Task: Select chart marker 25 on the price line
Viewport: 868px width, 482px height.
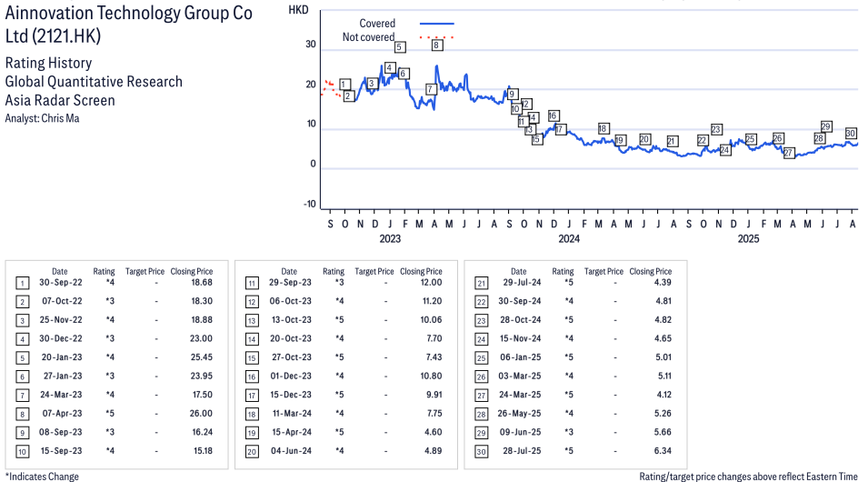Action: [751, 138]
